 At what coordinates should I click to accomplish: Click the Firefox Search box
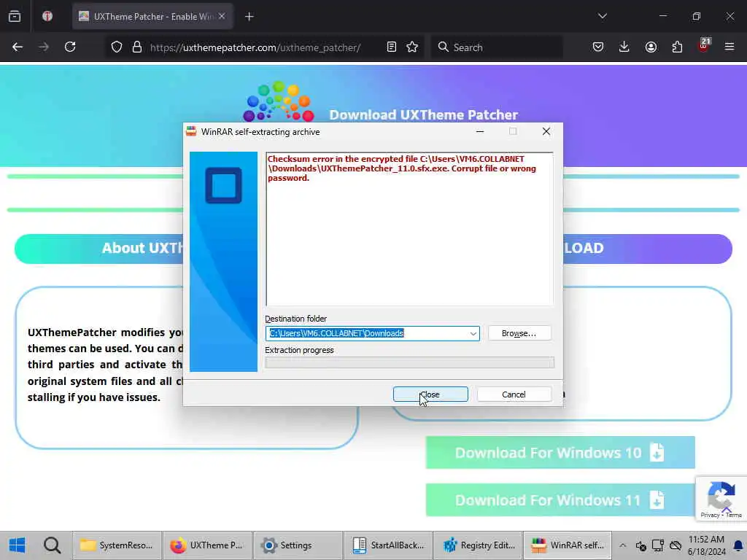point(497,47)
